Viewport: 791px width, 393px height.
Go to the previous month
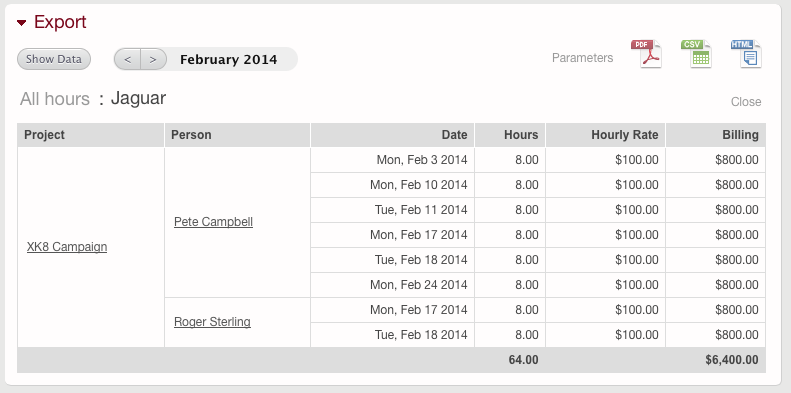(128, 60)
